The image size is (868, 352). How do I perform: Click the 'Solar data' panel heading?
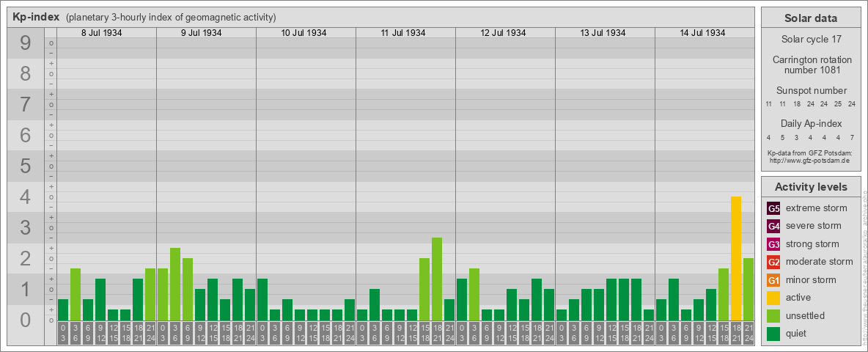(x=810, y=18)
